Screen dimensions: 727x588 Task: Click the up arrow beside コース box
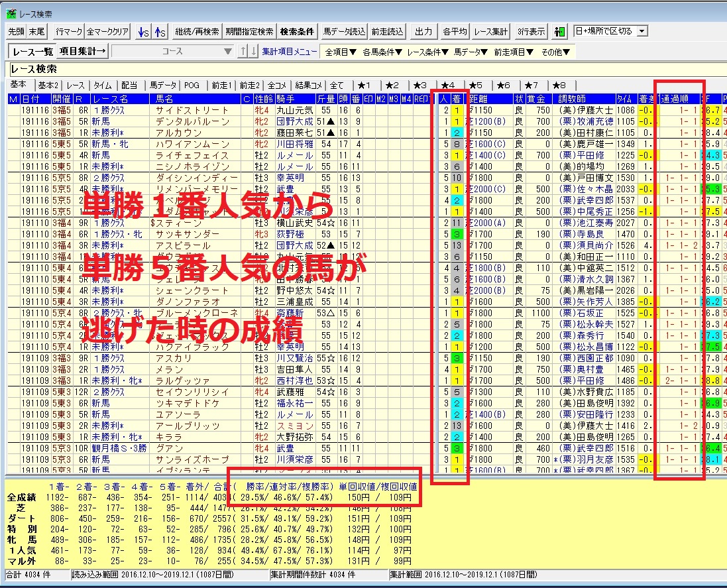243,52
